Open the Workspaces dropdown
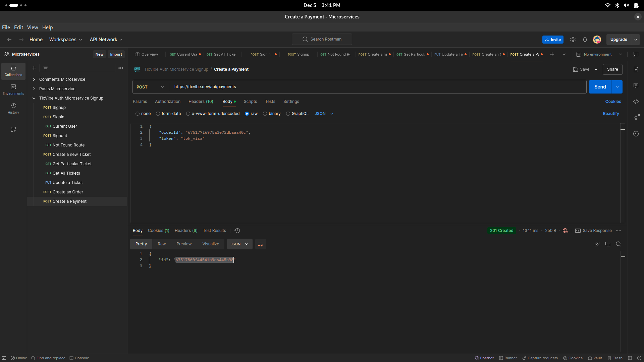 (x=66, y=40)
